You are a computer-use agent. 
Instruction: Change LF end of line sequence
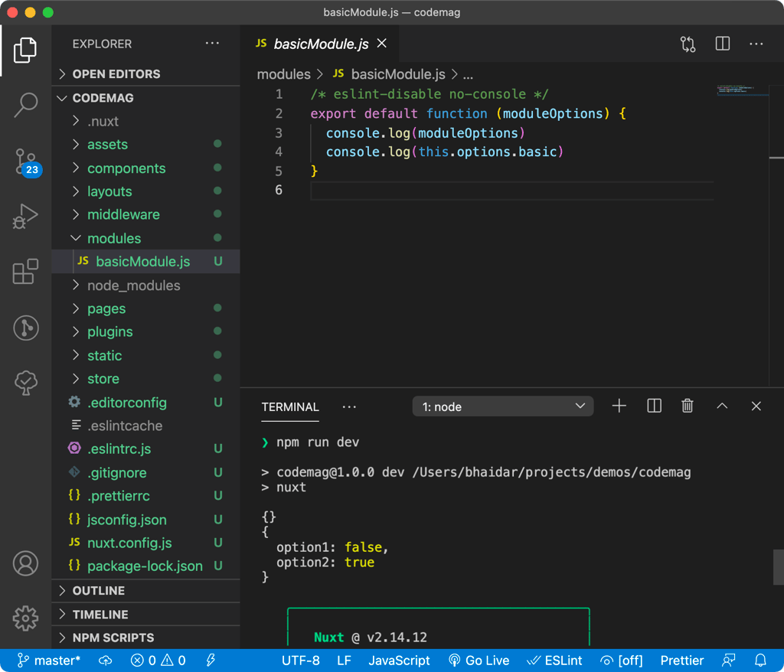(x=344, y=661)
